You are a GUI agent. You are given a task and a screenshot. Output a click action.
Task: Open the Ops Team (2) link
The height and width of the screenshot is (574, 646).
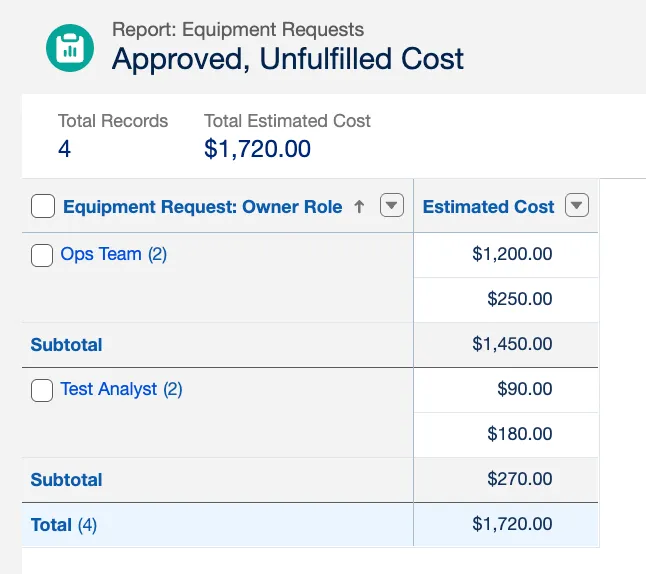click(114, 254)
